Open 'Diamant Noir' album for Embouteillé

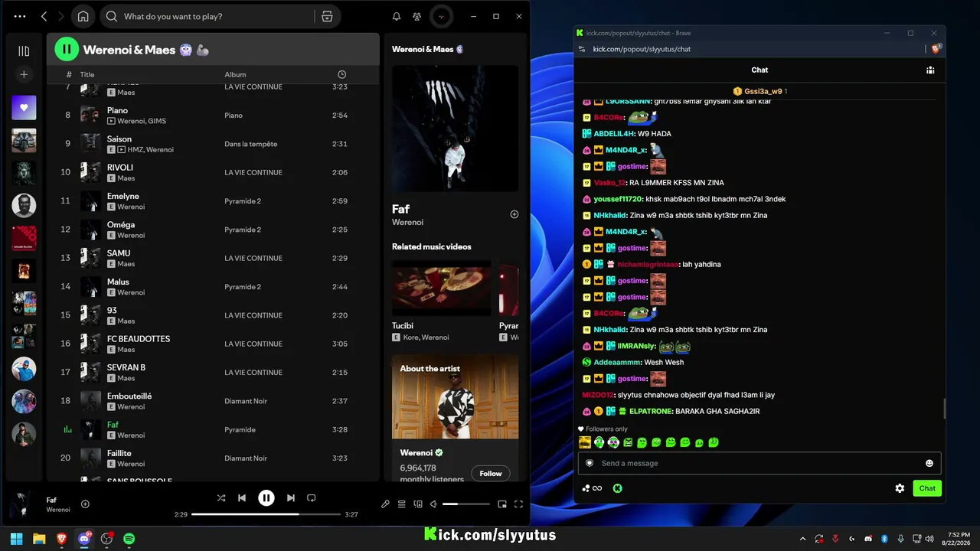(246, 401)
